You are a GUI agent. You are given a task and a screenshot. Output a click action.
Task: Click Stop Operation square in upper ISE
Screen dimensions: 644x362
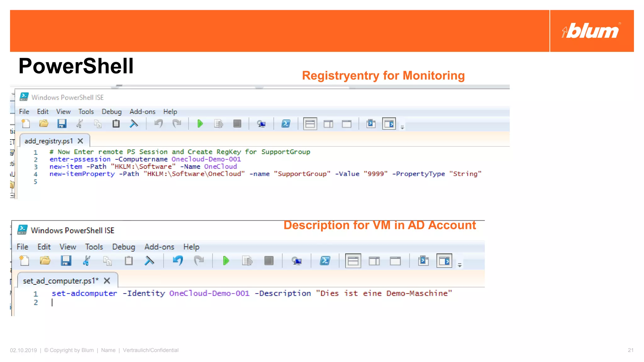(x=237, y=124)
